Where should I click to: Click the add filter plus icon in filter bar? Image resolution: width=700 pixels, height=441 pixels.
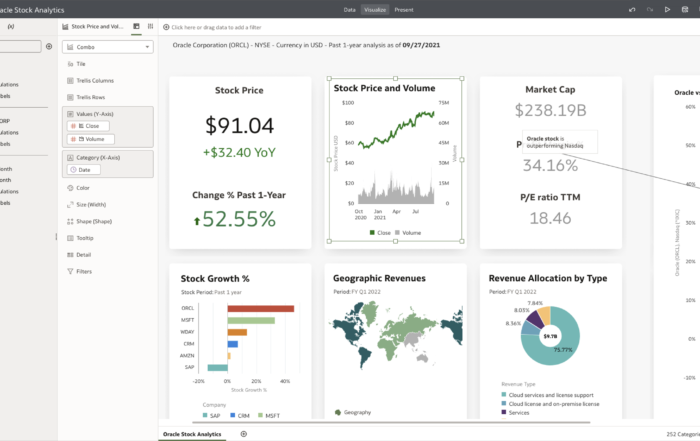coord(166,27)
